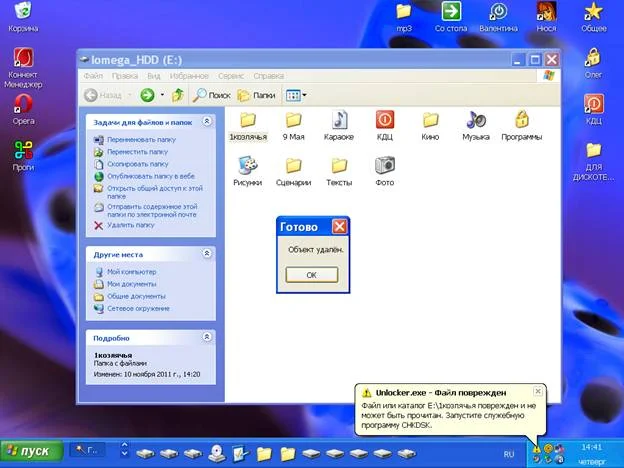Screen dimensions: 624x468
Task: Click OK in the Готово dialog
Action: [x=311, y=274]
